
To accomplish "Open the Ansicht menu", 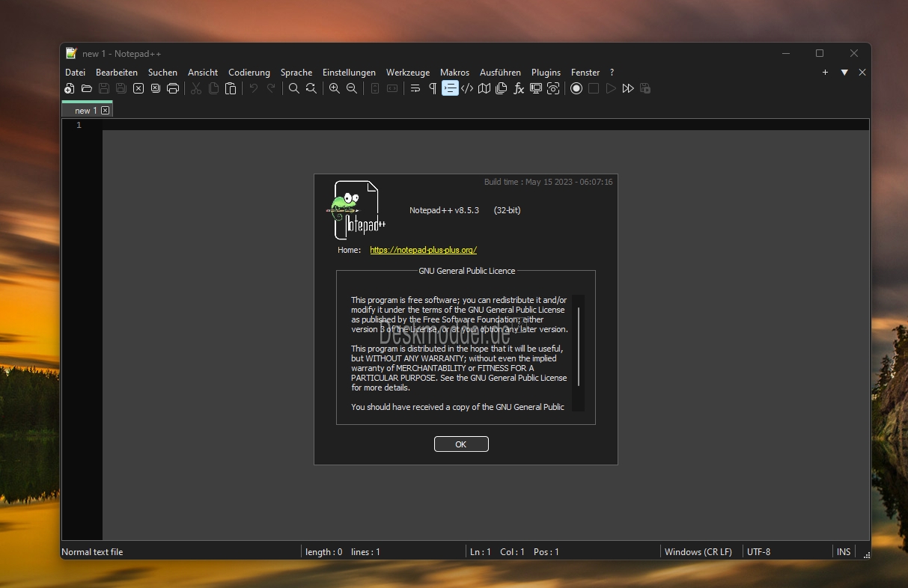I will click(203, 73).
